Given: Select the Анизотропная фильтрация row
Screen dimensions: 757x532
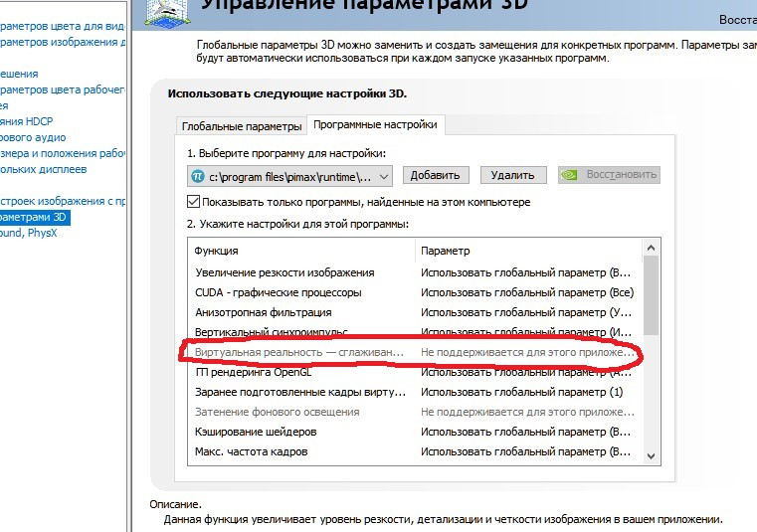Looking at the screenshot, I should pos(415,312).
